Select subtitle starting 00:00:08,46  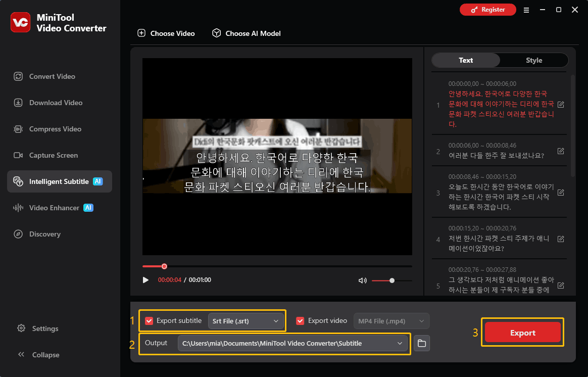tap(499, 192)
